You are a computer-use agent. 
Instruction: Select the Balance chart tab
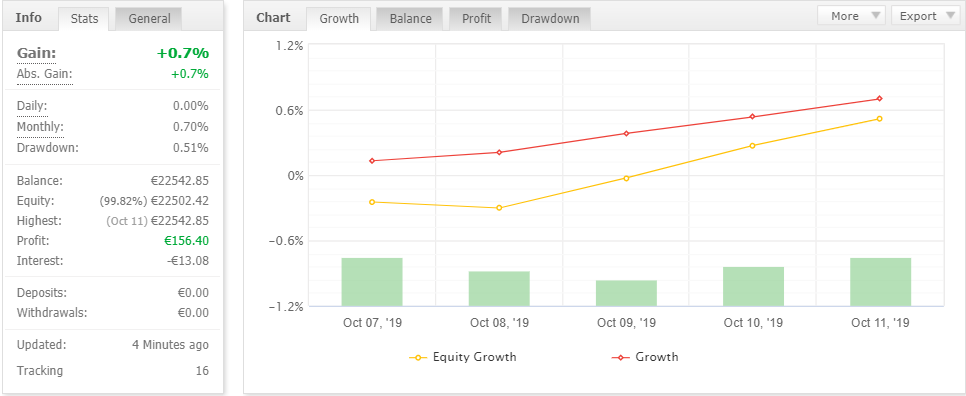410,18
